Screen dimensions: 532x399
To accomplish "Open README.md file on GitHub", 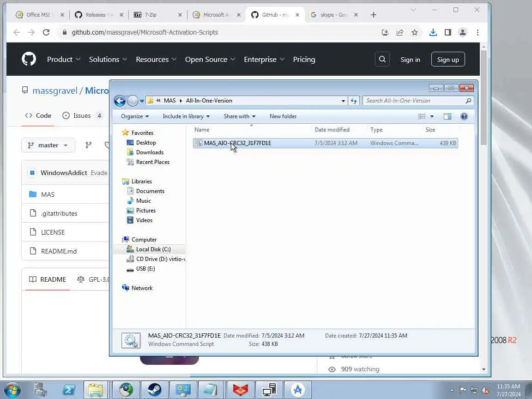I will tap(59, 251).
